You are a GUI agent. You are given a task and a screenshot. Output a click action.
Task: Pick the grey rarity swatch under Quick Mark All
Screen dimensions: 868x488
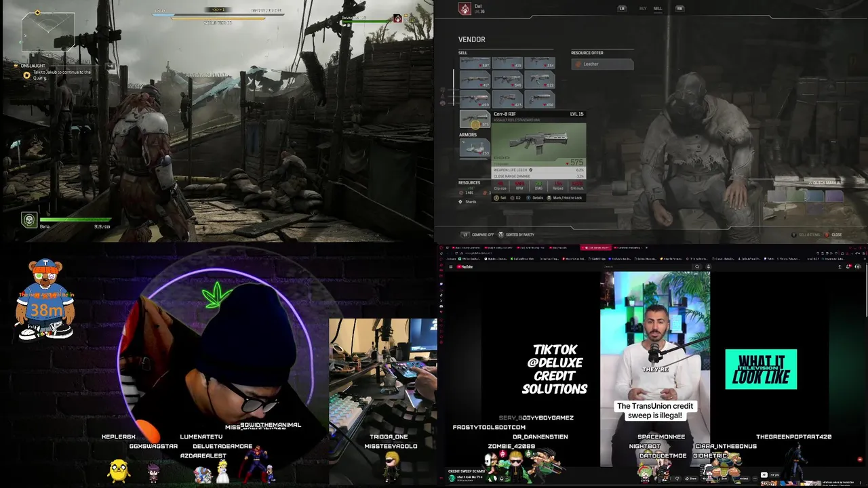777,196
